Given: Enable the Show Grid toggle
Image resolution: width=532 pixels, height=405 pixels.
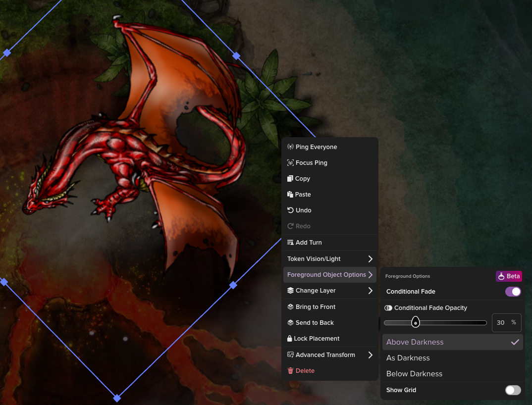Looking at the screenshot, I should tap(513, 390).
